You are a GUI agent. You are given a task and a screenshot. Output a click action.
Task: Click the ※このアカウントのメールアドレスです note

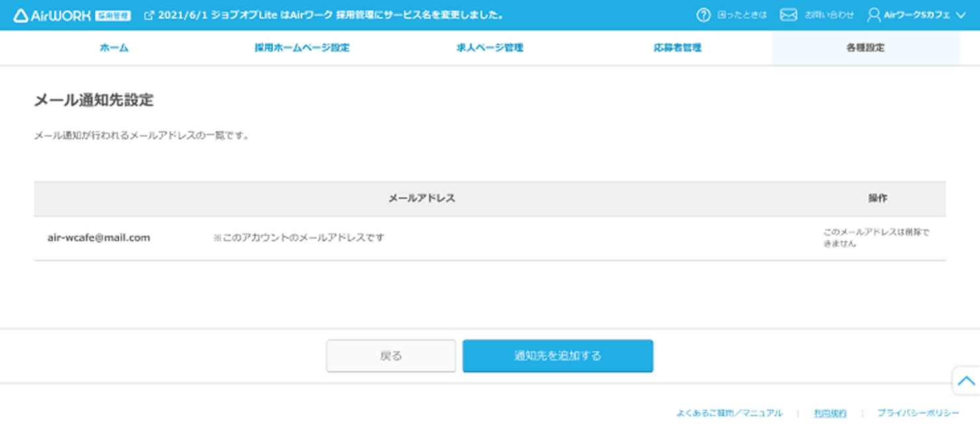[x=299, y=237]
